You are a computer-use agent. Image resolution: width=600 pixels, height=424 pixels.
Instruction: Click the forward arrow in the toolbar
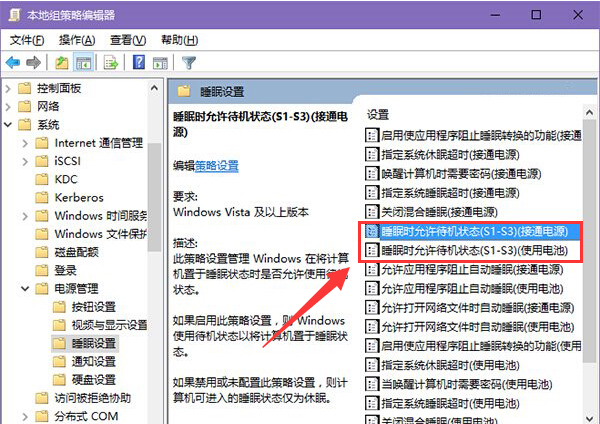pos(35,62)
